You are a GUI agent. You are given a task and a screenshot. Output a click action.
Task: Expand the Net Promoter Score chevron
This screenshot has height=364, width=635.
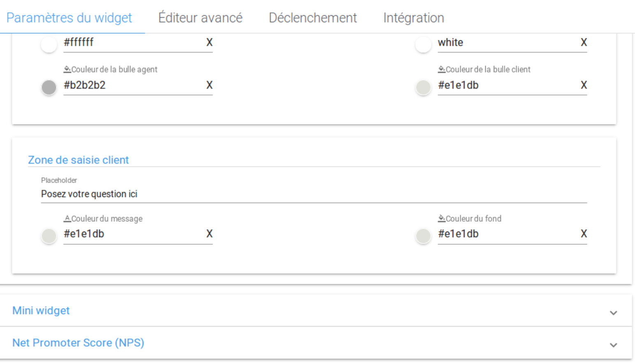[x=613, y=345]
